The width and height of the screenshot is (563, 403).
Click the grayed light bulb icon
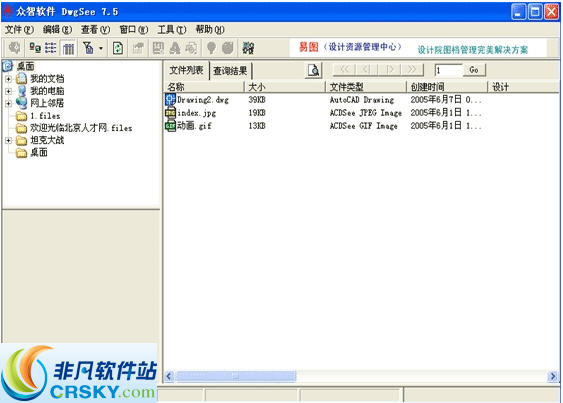tap(211, 48)
